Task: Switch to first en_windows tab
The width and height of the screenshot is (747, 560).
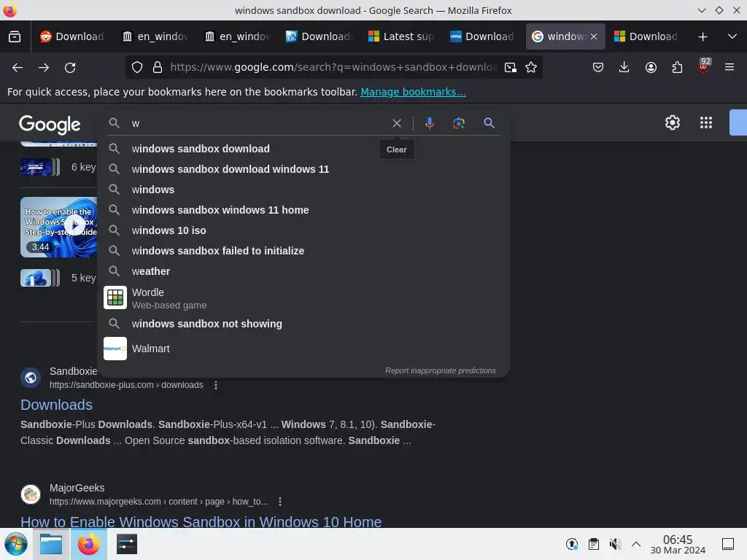Action: pyautogui.click(x=155, y=36)
